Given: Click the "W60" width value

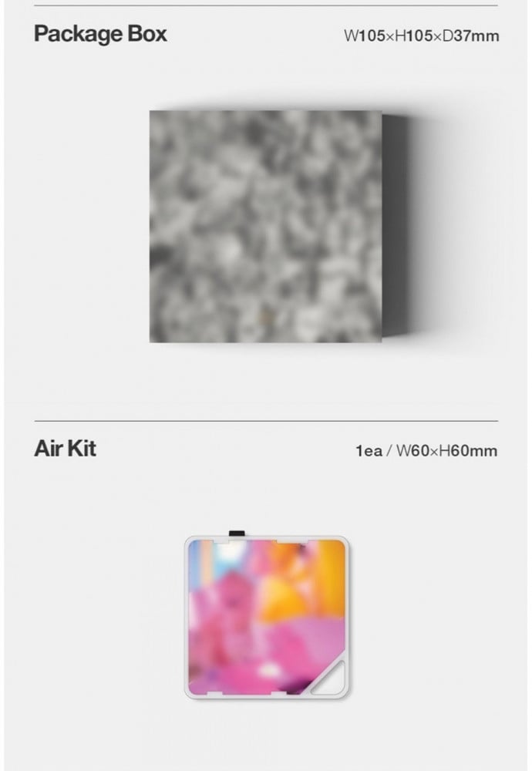Looking at the screenshot, I should tap(413, 451).
